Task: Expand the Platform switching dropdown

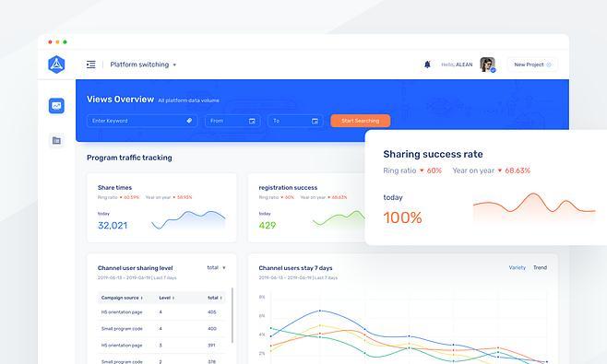Action: click(143, 65)
